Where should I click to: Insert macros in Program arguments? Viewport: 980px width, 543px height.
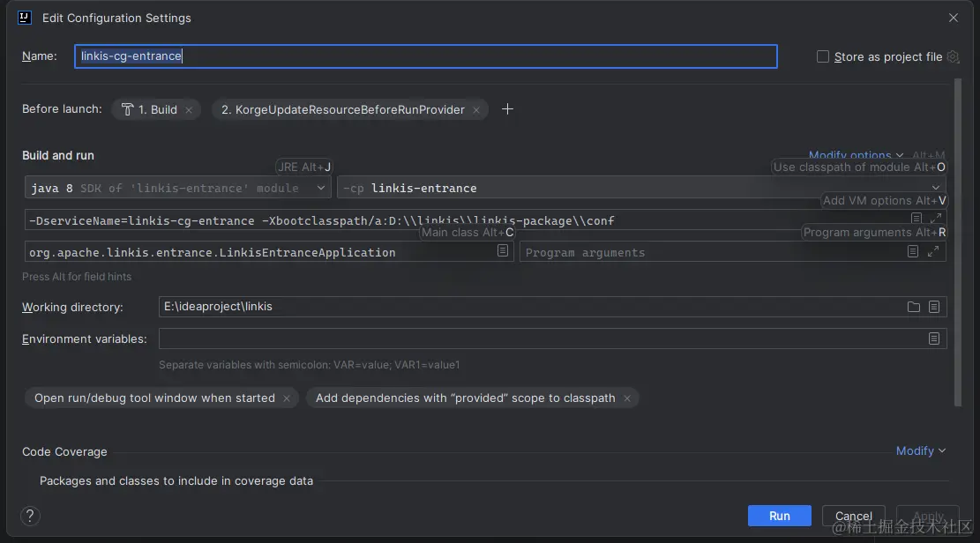(x=913, y=251)
